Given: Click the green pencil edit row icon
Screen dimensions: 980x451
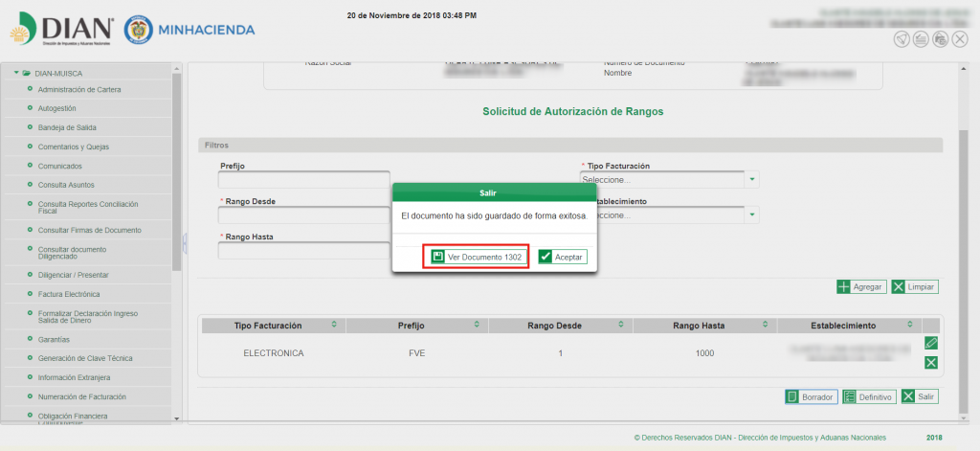Looking at the screenshot, I should click(930, 343).
